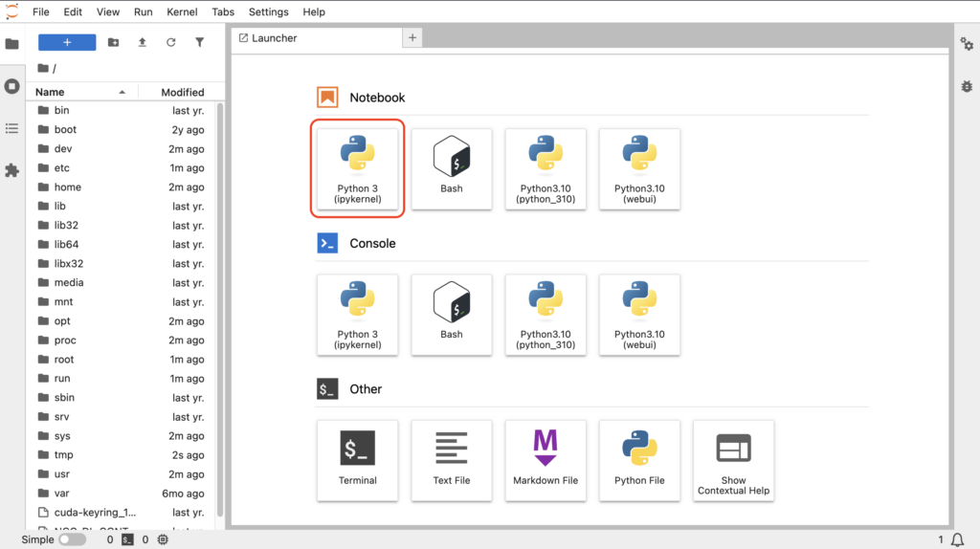This screenshot has width=980, height=549.
Task: Click the file browser vertical scrollbar
Action: (x=220, y=309)
